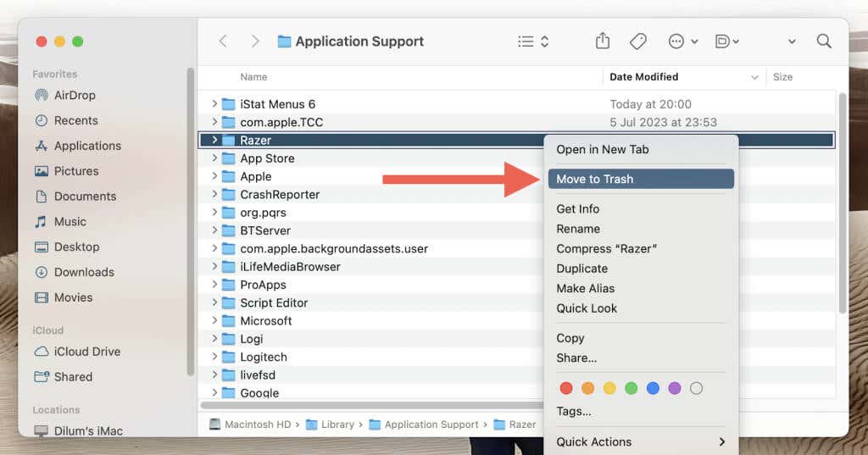
Task: Select the empty gray tag circle
Action: tap(697, 388)
